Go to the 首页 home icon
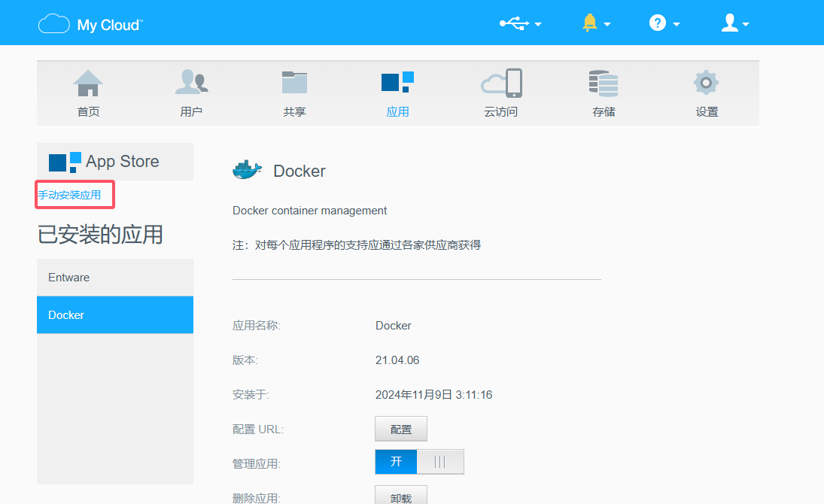 [88, 83]
